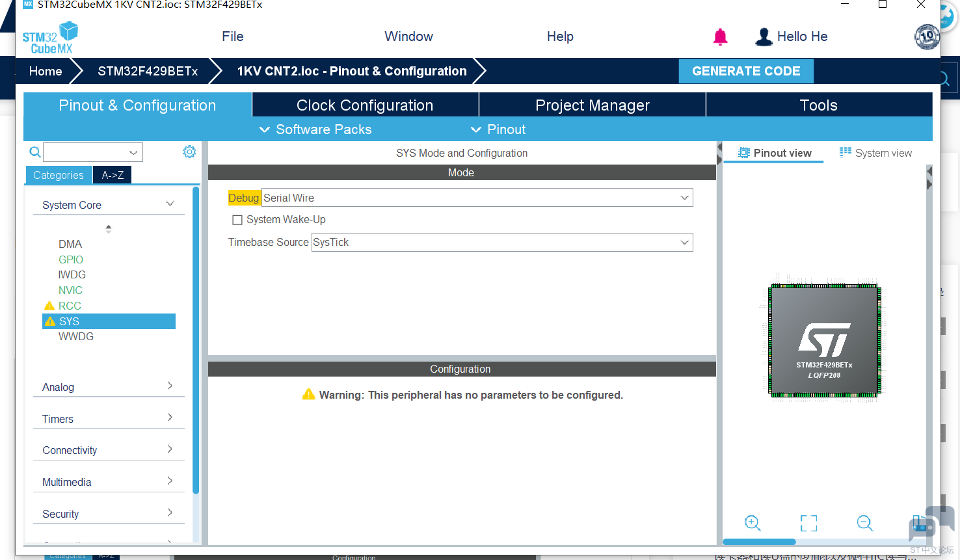
Task: Open the Software Packs dropdown
Action: (x=315, y=129)
